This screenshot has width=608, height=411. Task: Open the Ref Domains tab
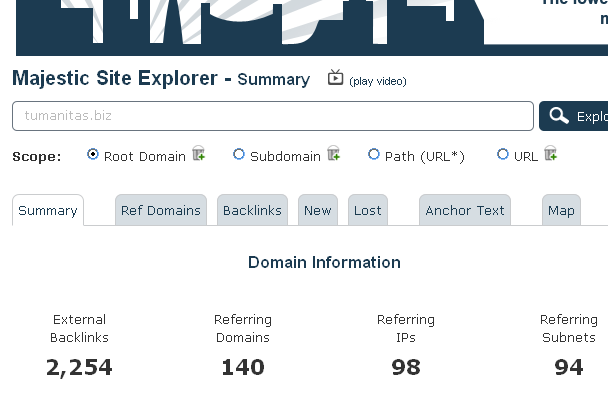pos(161,211)
